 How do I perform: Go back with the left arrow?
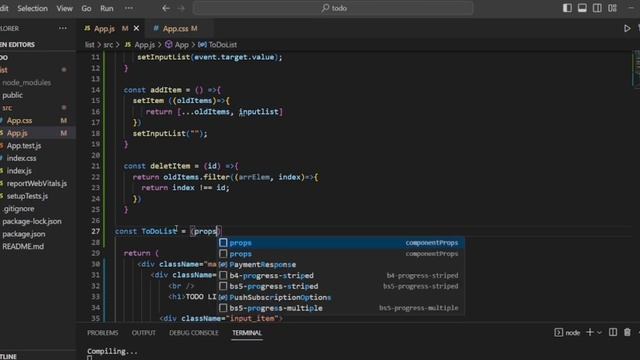click(x=166, y=8)
